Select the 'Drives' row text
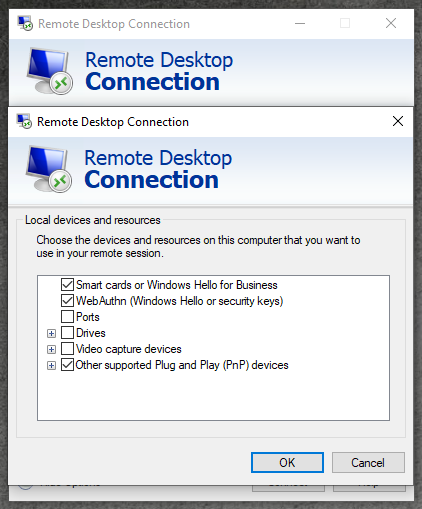The width and height of the screenshot is (422, 509). (91, 333)
